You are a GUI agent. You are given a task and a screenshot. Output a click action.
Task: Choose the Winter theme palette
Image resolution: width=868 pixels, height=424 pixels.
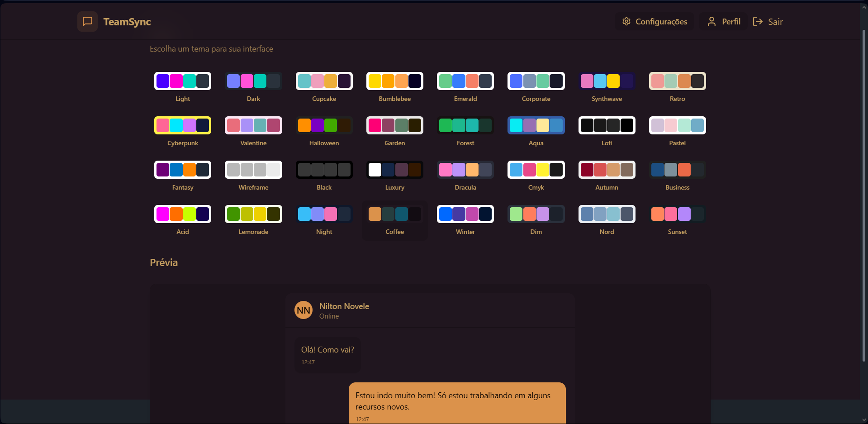465,214
